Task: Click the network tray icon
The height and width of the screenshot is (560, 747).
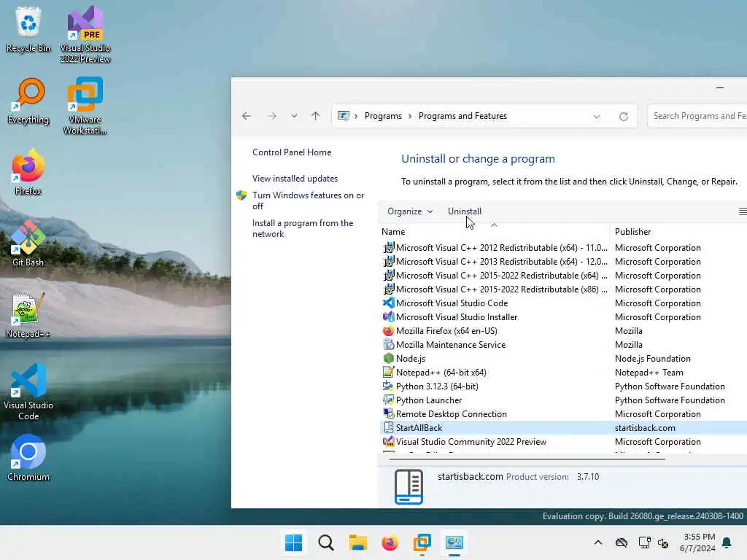Action: click(645, 542)
